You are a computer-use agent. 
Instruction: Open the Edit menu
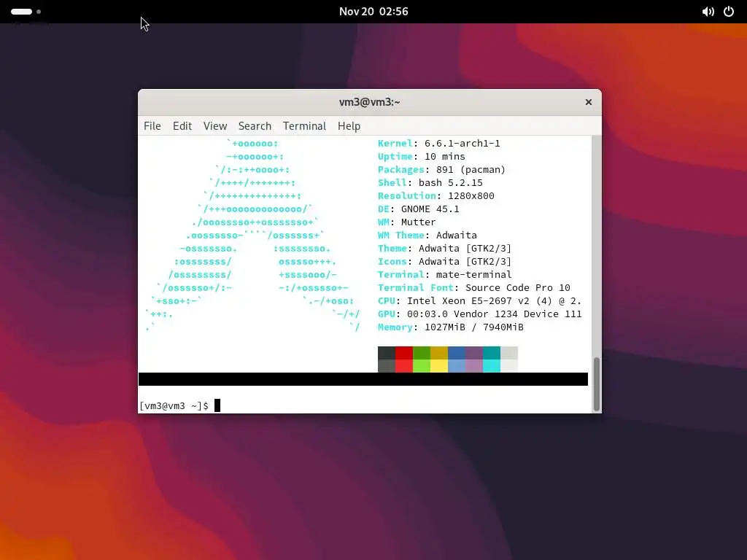pyautogui.click(x=182, y=126)
